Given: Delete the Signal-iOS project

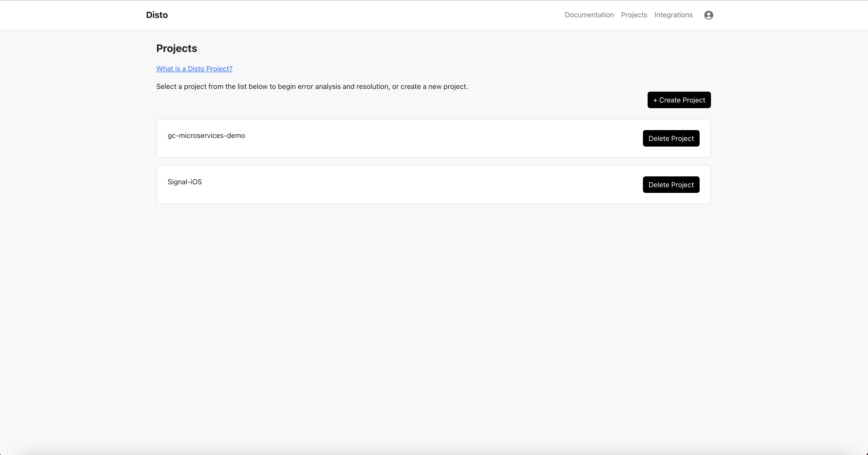Looking at the screenshot, I should point(671,185).
